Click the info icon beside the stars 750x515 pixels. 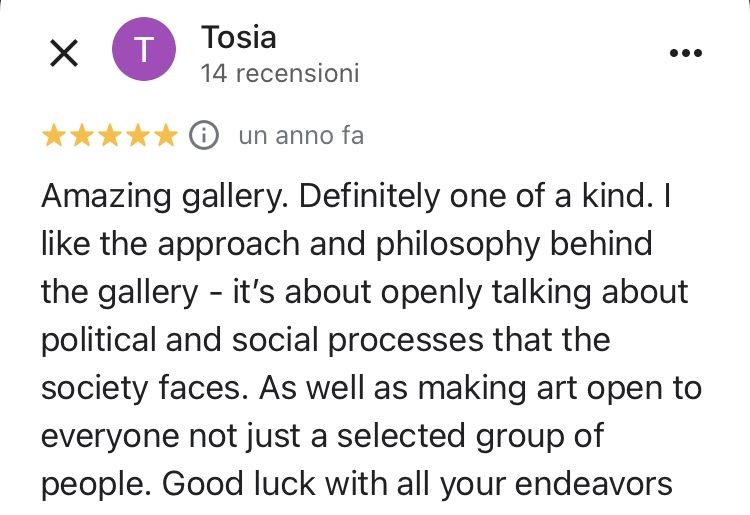[204, 135]
